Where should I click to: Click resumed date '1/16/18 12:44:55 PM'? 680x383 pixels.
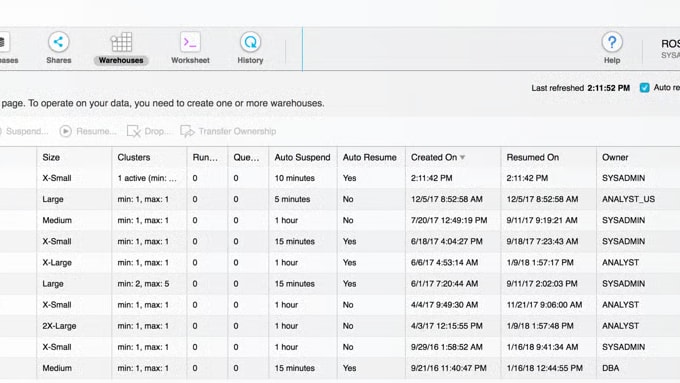545,368
